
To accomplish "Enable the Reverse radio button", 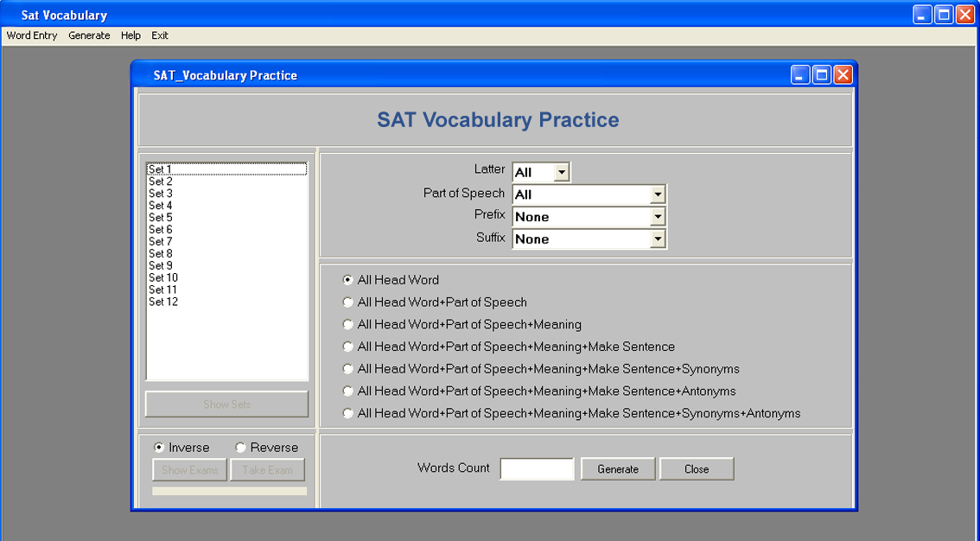I will click(241, 448).
